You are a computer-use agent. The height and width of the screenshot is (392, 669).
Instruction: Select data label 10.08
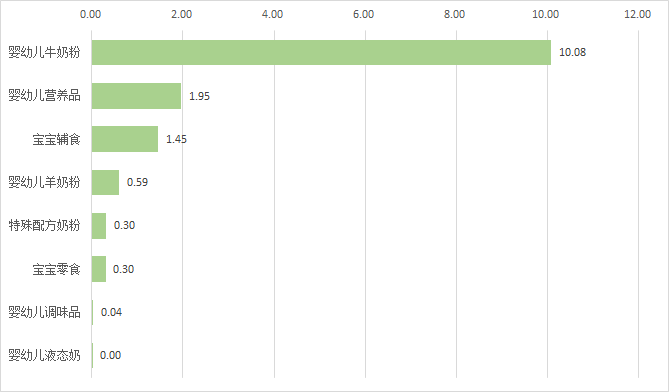(573, 52)
